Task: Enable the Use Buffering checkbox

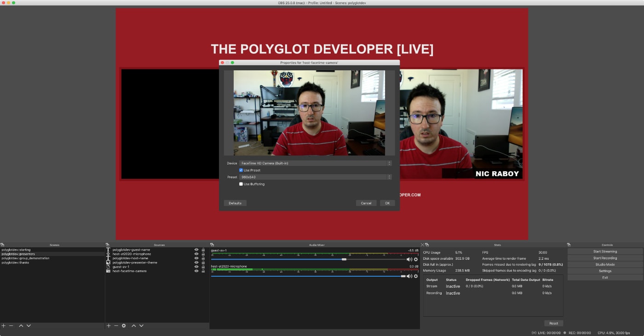Action: 241,184
